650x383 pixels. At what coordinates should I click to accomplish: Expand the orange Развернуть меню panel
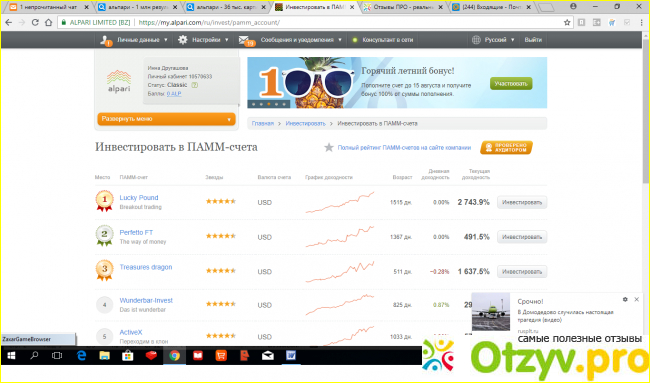click(166, 119)
